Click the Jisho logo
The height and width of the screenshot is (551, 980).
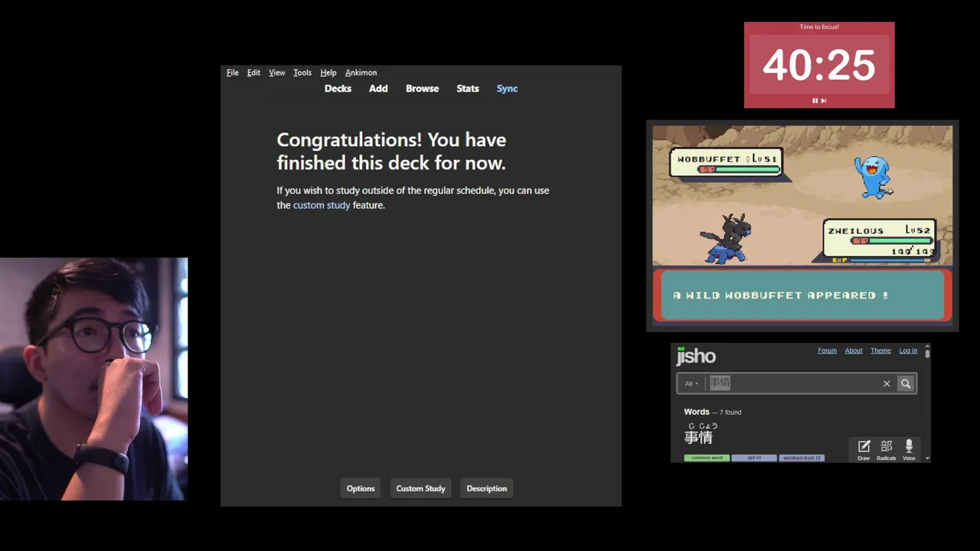[696, 356]
